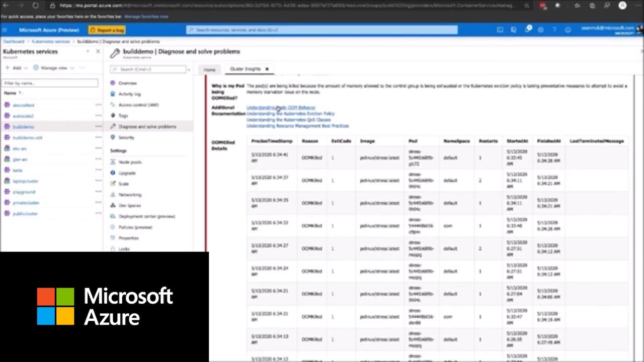This screenshot has height=362, width=644.
Task: Open the help question mark
Action: click(x=554, y=30)
